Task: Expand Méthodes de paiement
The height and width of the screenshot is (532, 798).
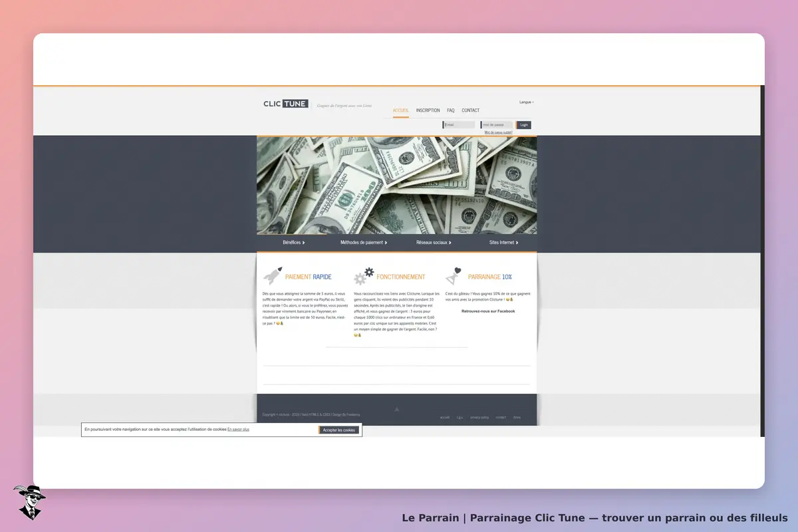Action: pyautogui.click(x=364, y=243)
